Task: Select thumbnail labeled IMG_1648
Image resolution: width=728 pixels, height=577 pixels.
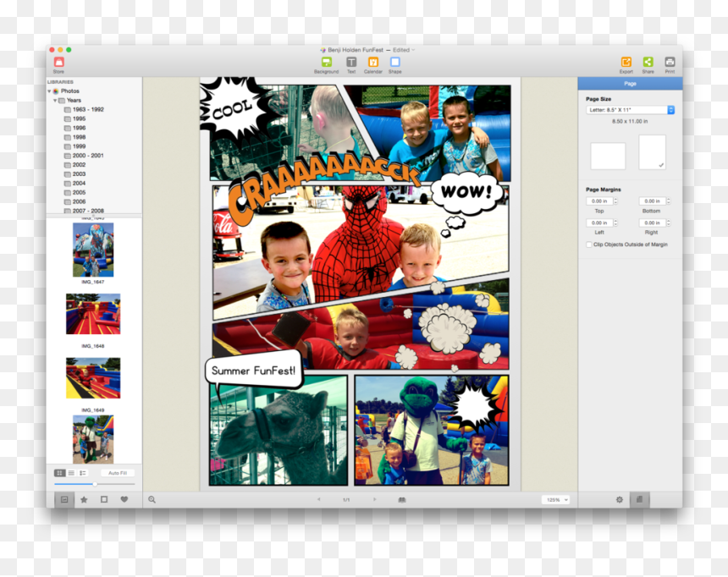Action: pyautogui.click(x=93, y=314)
